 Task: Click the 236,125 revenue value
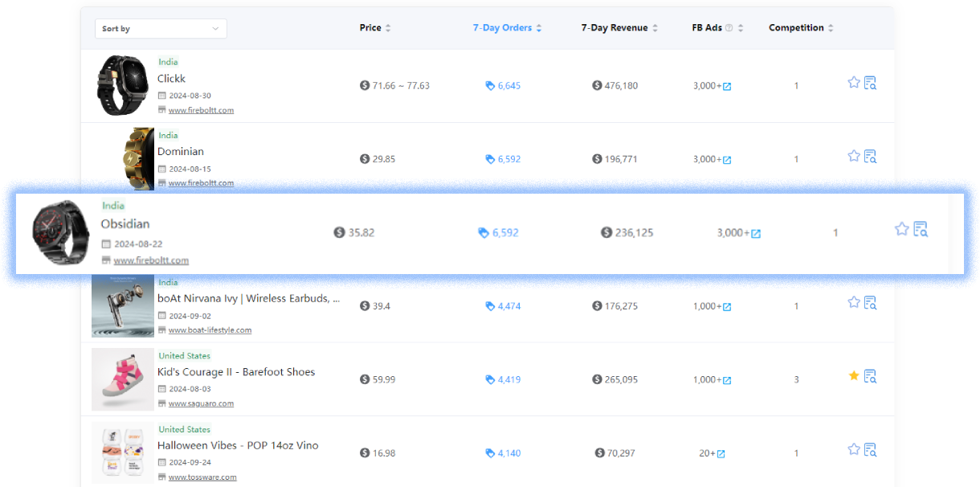click(635, 233)
